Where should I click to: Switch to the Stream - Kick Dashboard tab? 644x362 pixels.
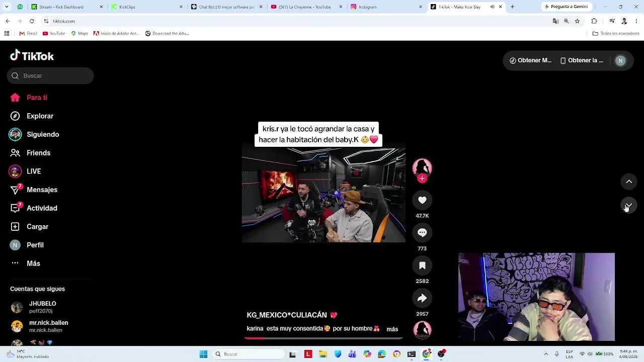pyautogui.click(x=66, y=7)
